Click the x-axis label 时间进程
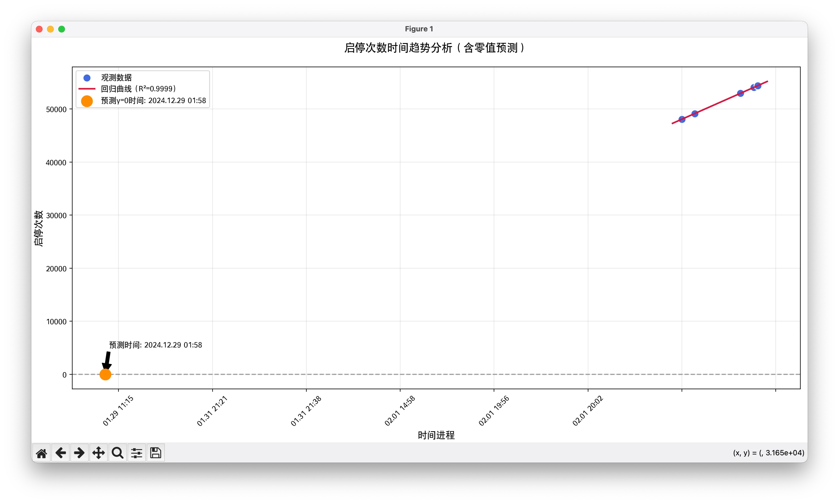 436,435
